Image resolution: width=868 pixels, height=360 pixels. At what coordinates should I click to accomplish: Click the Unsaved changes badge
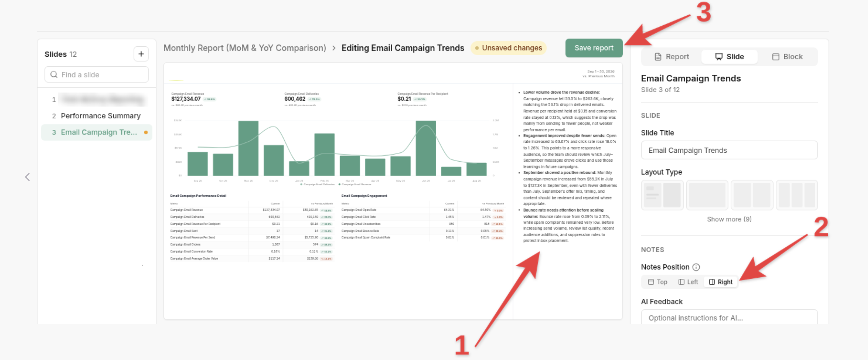coord(508,48)
